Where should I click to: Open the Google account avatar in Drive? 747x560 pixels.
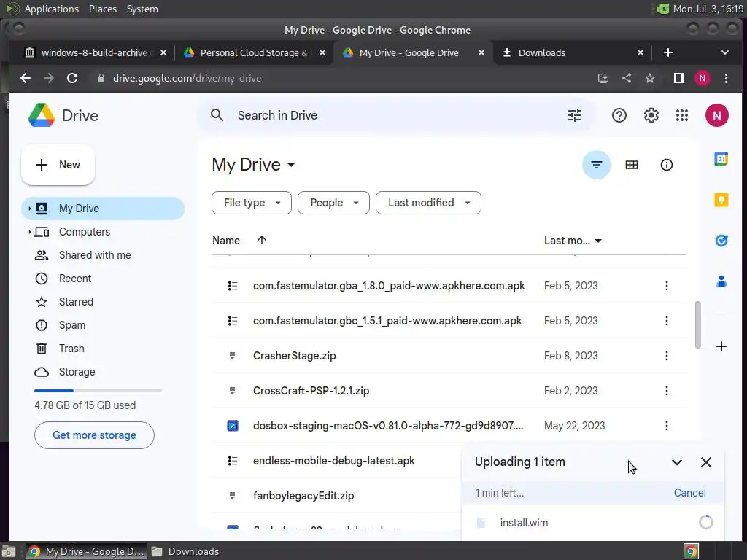click(716, 115)
